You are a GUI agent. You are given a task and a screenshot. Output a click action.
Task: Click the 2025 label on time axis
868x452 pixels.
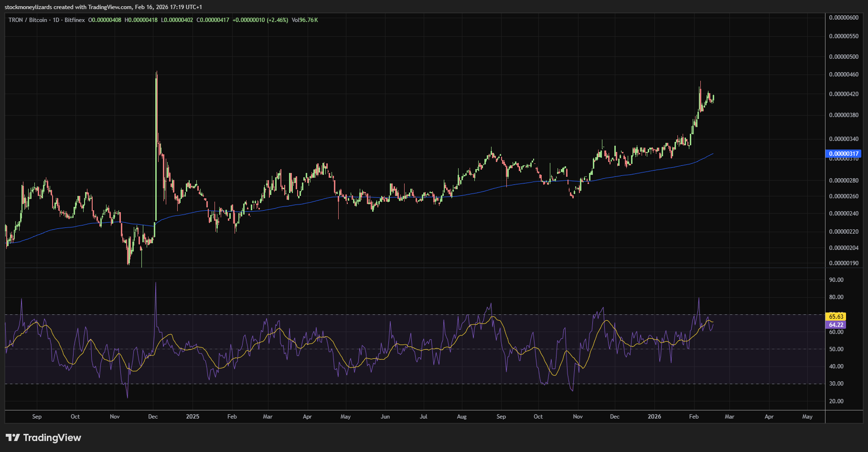pyautogui.click(x=193, y=417)
